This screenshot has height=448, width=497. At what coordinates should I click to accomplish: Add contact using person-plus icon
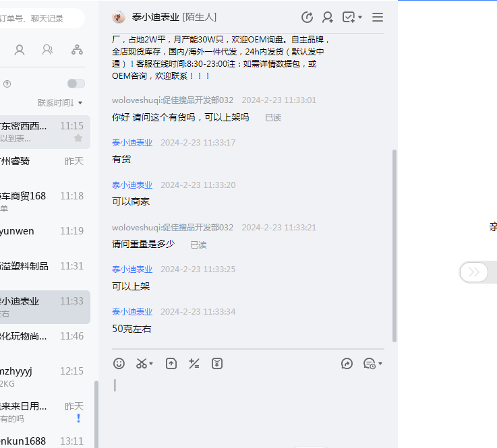pyautogui.click(x=328, y=18)
